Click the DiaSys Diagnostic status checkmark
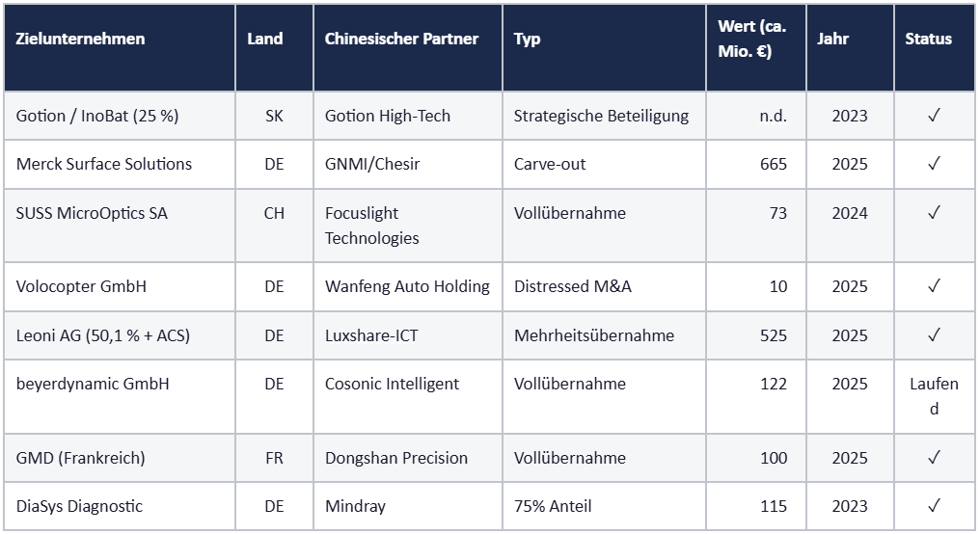The image size is (980, 534). click(934, 506)
